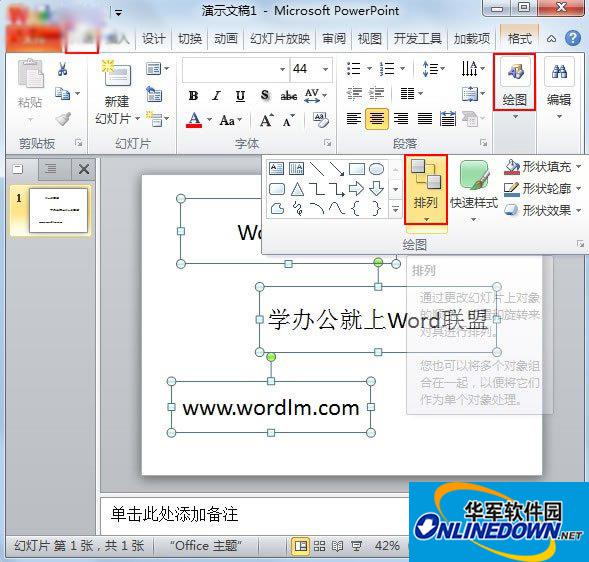Screen dimensions: 589x562
Task: Switch to Slide Sorter view
Action: click(319, 546)
